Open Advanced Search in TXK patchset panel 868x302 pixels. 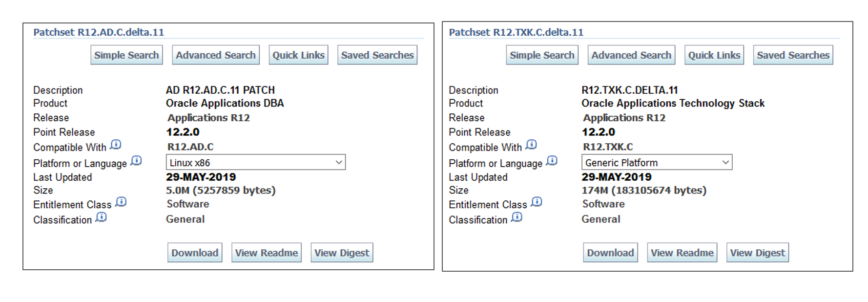631,55
